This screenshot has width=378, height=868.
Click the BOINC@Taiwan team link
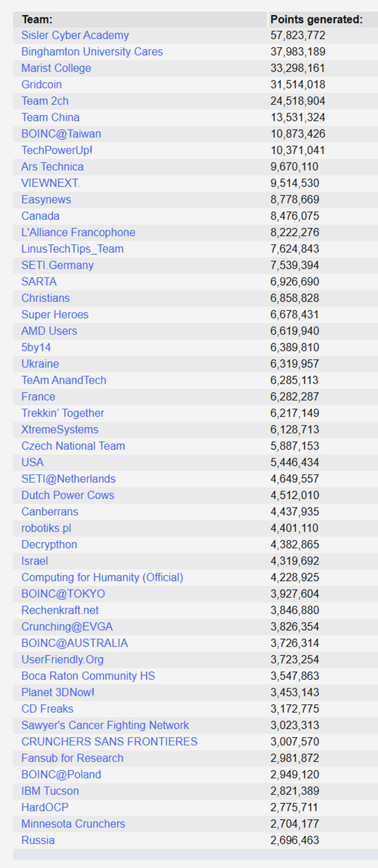coord(61,134)
